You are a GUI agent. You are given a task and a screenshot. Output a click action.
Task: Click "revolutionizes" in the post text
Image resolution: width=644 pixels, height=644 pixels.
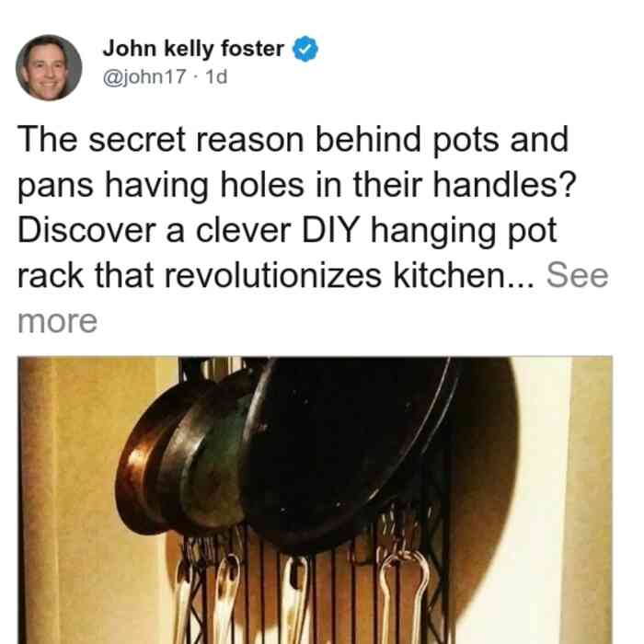coord(273,275)
